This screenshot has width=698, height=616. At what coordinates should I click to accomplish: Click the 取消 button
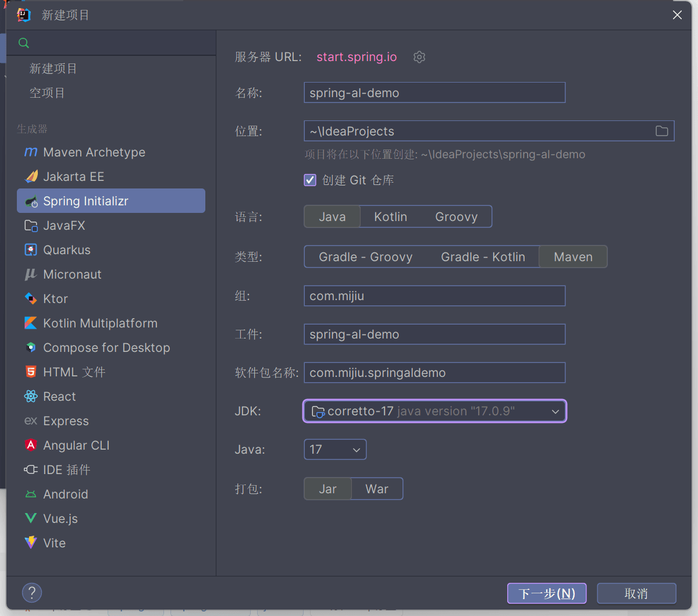pyautogui.click(x=636, y=593)
